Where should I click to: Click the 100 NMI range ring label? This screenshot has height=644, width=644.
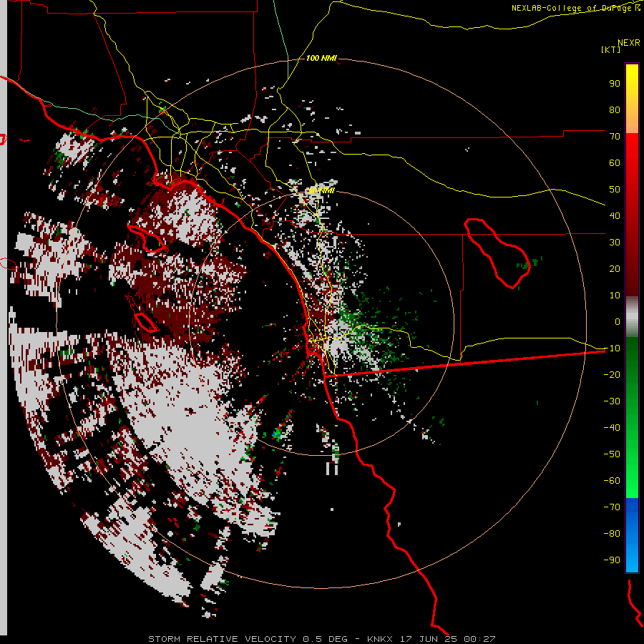coord(321,59)
